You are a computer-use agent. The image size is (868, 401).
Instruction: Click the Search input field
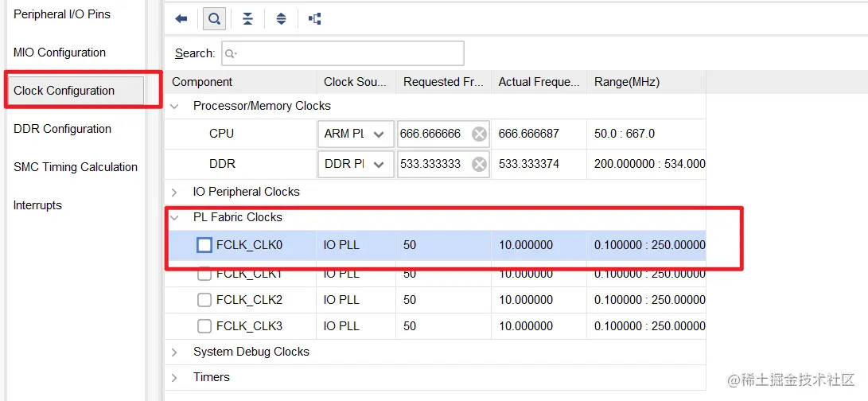343,53
